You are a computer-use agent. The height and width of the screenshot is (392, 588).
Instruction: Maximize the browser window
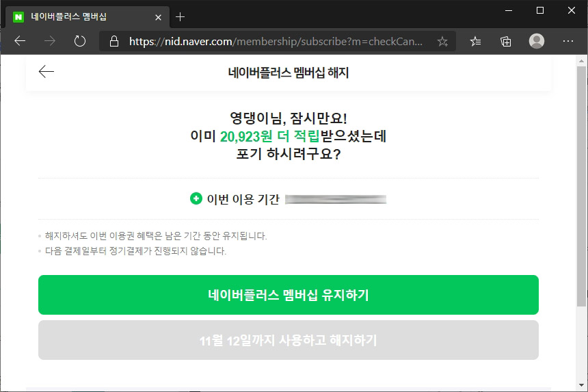[540, 10]
